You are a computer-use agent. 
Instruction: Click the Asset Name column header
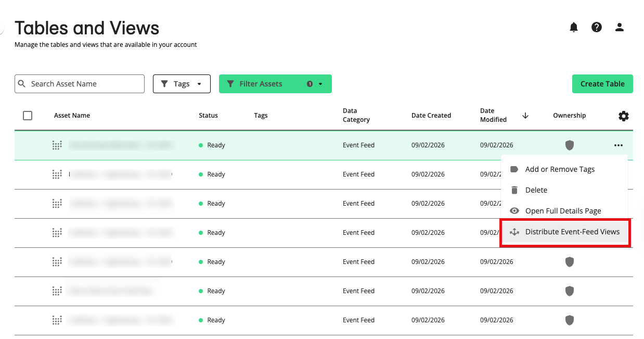(72, 116)
